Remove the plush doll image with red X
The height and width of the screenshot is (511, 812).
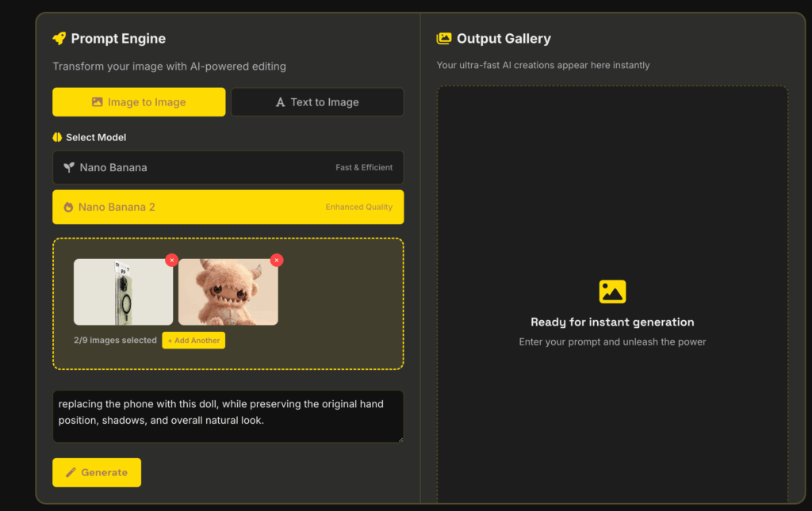click(276, 260)
